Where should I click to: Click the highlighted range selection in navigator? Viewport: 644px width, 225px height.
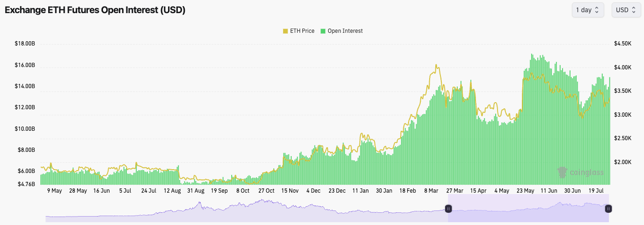[x=528, y=209]
